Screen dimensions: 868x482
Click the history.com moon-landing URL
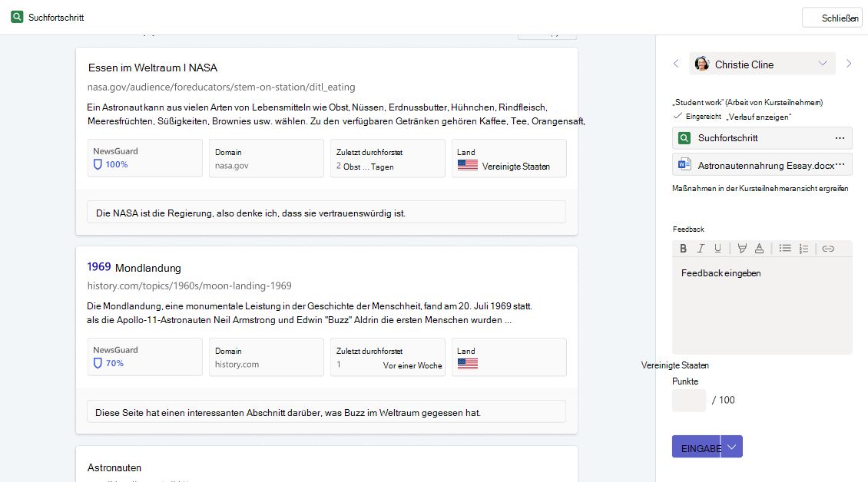[189, 286]
